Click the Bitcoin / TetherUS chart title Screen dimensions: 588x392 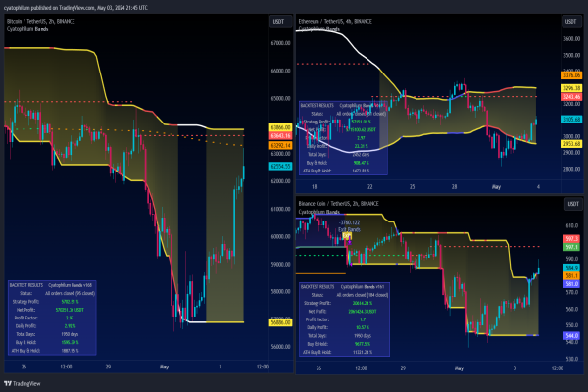click(x=40, y=21)
